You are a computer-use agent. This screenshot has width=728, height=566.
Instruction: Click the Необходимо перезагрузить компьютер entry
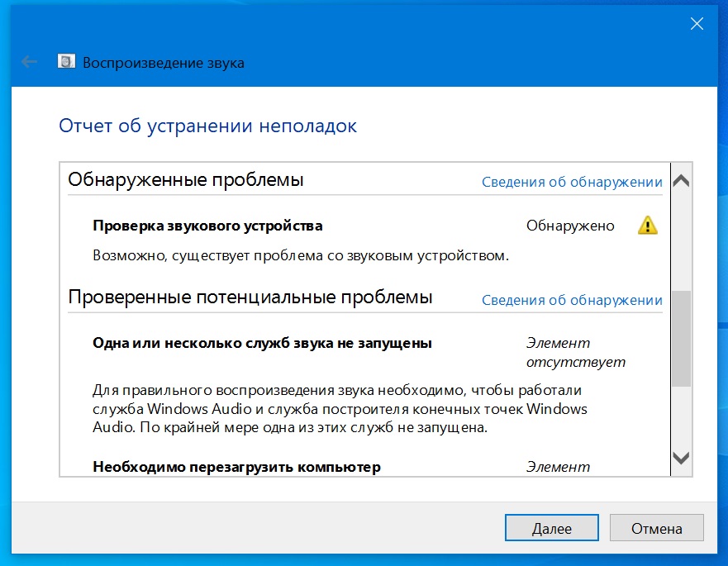pyautogui.click(x=236, y=467)
